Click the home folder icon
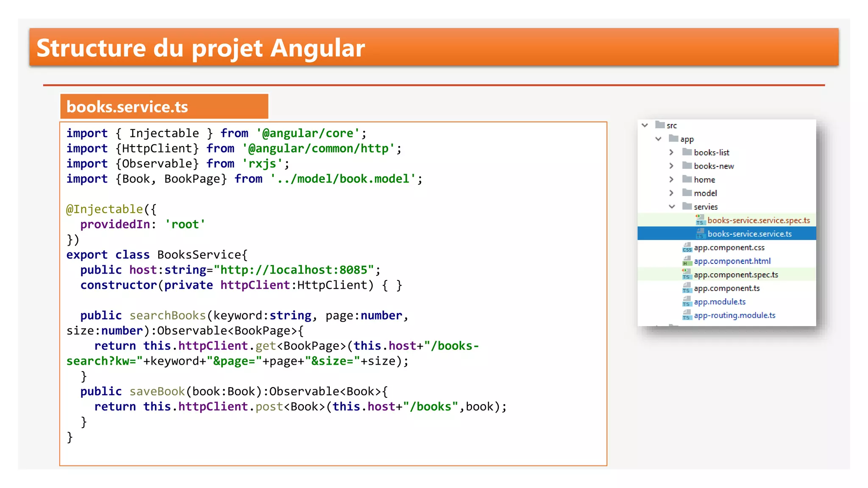868x488 pixels. click(x=687, y=179)
